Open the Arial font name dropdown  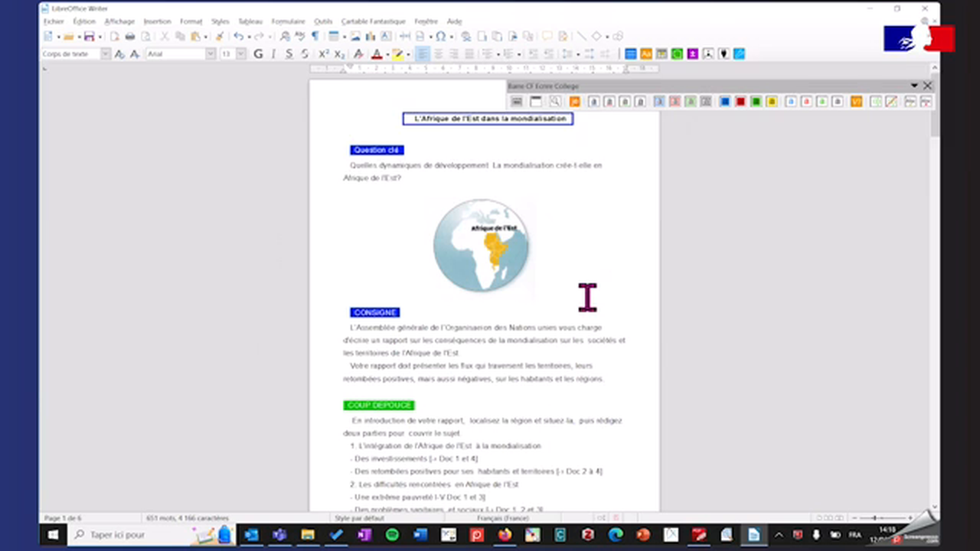click(211, 54)
